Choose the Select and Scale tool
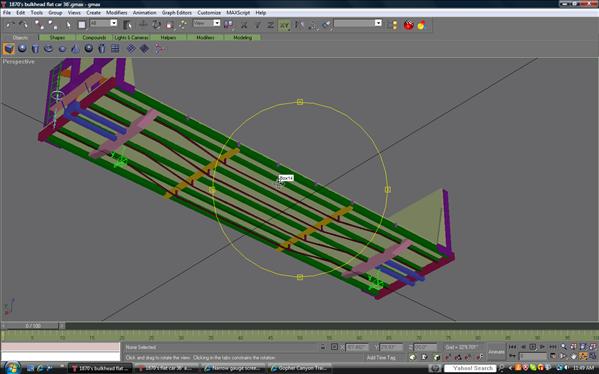This screenshot has width=599, height=374. (x=170, y=25)
